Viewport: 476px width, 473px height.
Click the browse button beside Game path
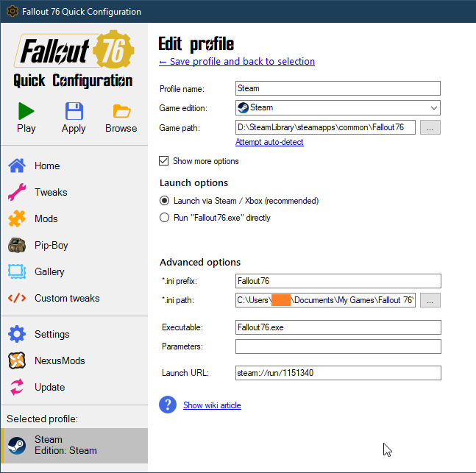430,127
